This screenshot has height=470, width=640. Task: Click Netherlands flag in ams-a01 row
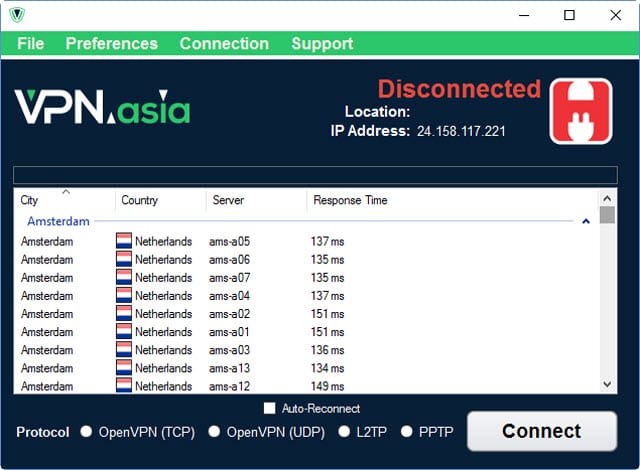(124, 332)
